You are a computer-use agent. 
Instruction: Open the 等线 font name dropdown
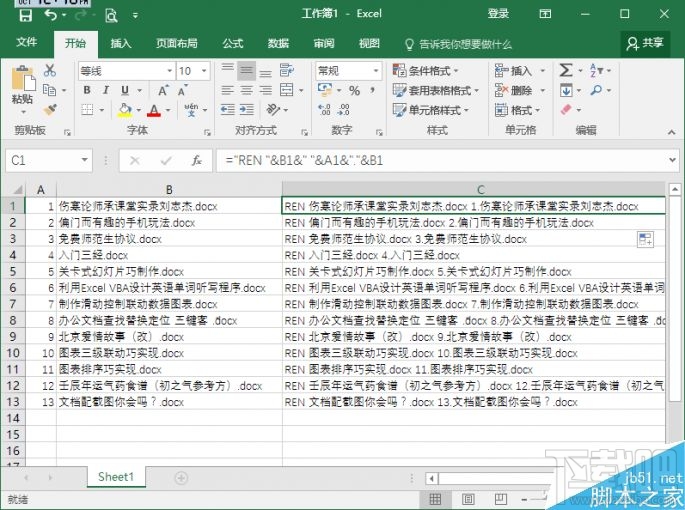(x=170, y=71)
